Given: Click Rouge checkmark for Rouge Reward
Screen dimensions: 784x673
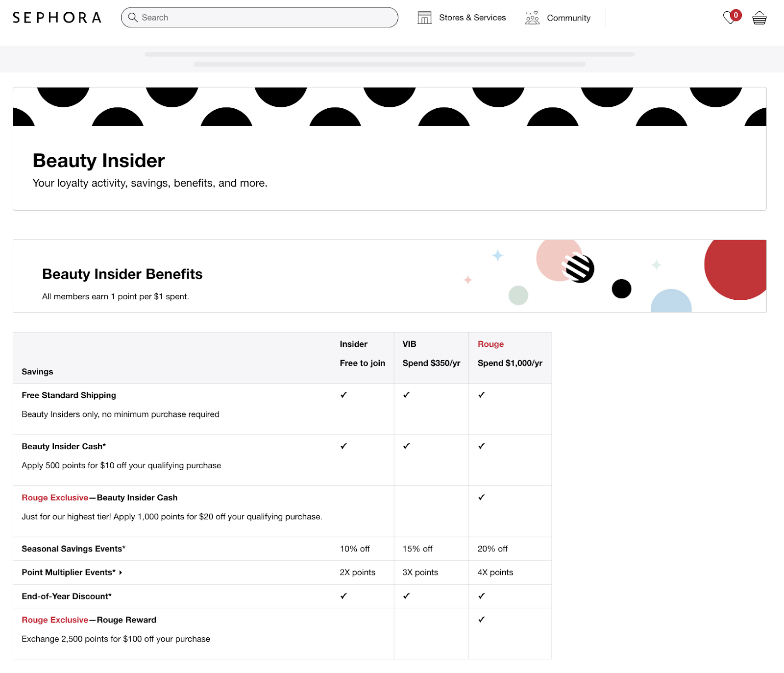Looking at the screenshot, I should click(482, 620).
